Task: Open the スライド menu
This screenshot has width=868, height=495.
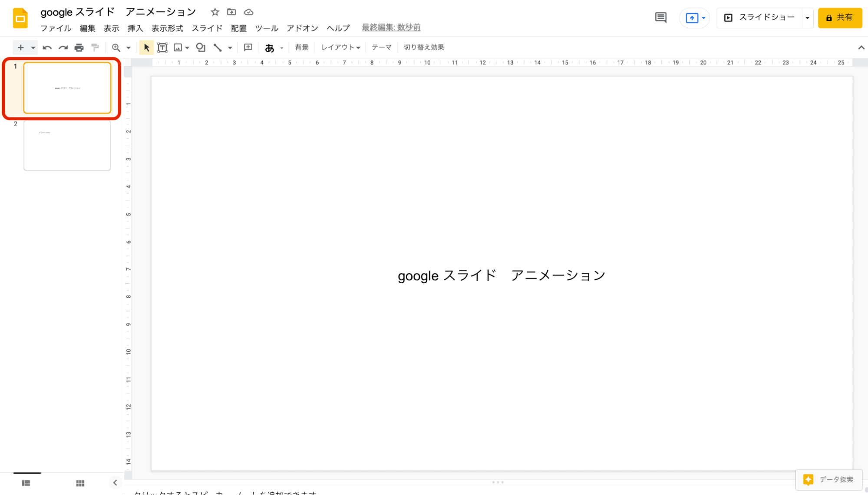Action: [x=207, y=28]
